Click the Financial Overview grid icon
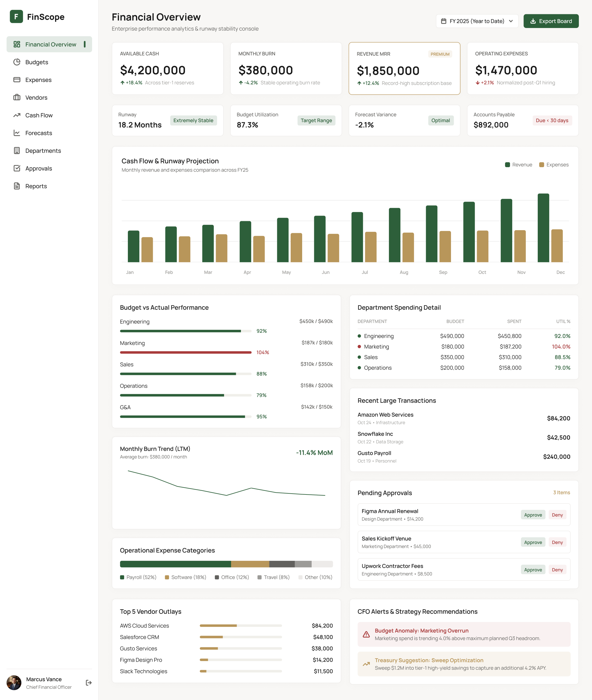 pos(17,44)
